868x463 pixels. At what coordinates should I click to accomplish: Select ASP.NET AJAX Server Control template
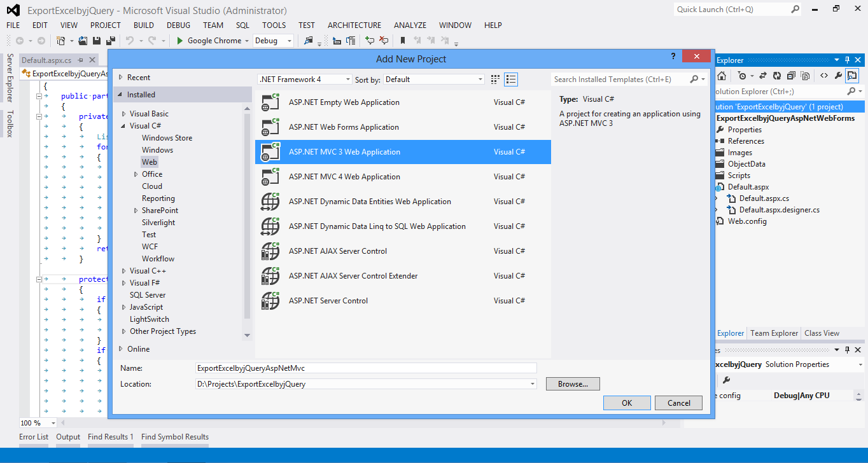tap(403, 251)
